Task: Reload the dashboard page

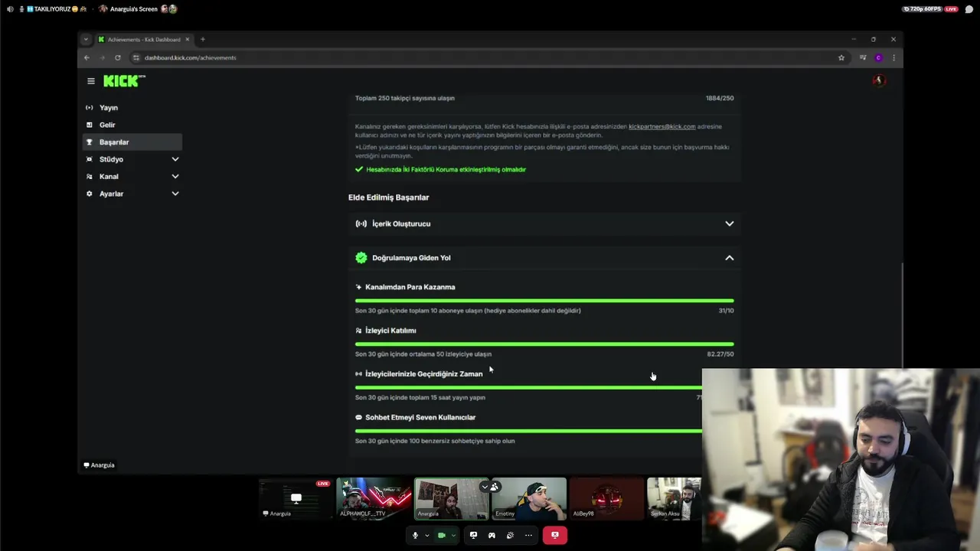Action: (x=117, y=57)
